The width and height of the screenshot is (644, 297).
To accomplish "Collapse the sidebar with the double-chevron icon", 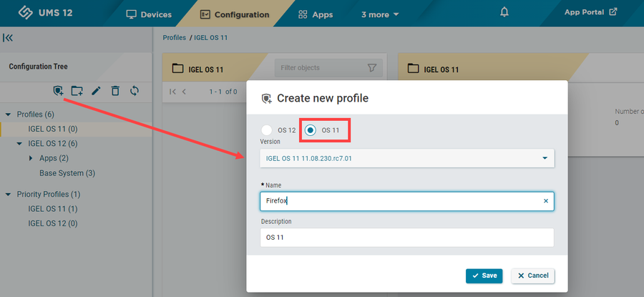I will click(x=8, y=38).
